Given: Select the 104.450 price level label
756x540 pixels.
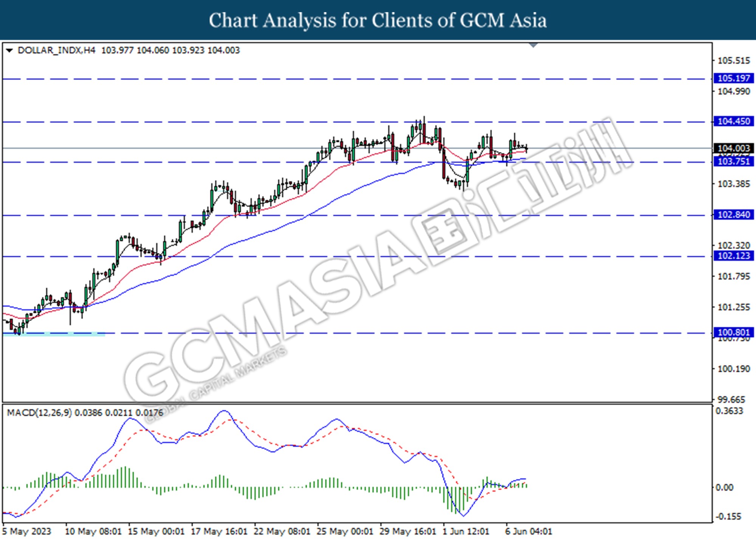Looking at the screenshot, I should click(733, 121).
